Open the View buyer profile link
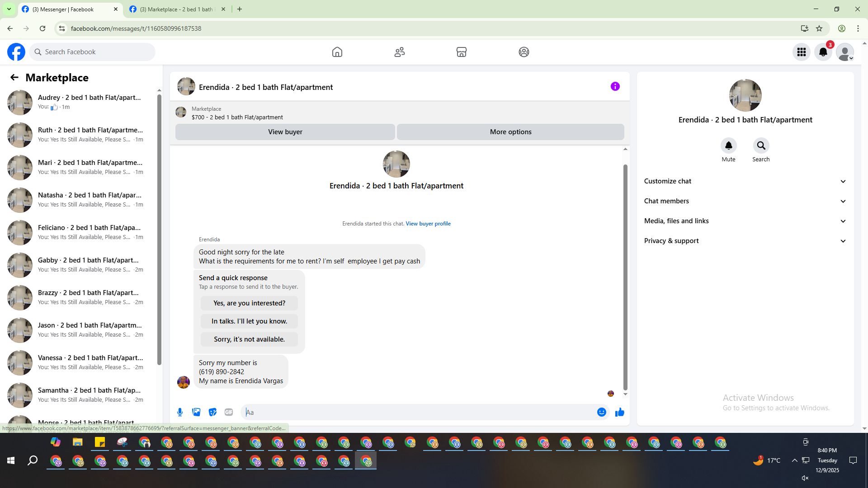 pyautogui.click(x=428, y=224)
